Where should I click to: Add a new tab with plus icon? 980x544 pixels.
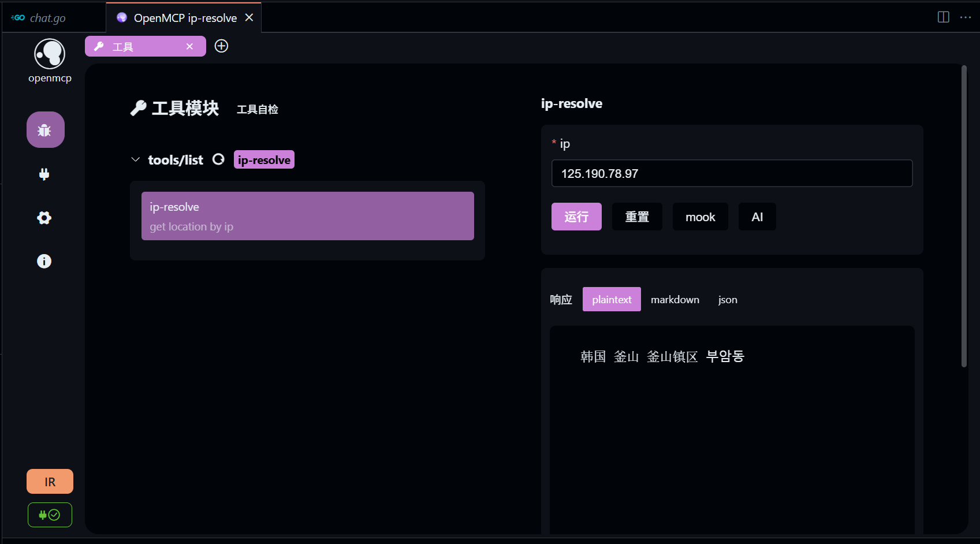pos(221,46)
